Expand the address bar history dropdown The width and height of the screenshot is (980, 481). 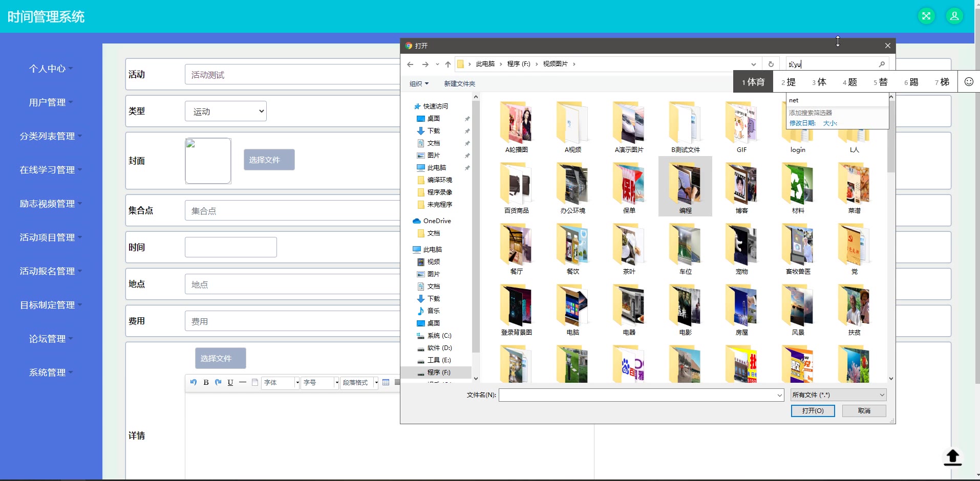pyautogui.click(x=753, y=64)
